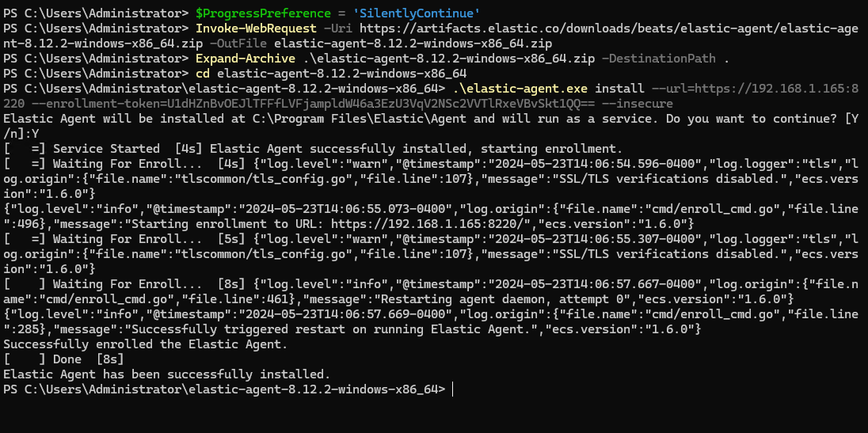This screenshot has height=433, width=868.
Task: Click the Invoke-WebRequest command name
Action: click(254, 28)
